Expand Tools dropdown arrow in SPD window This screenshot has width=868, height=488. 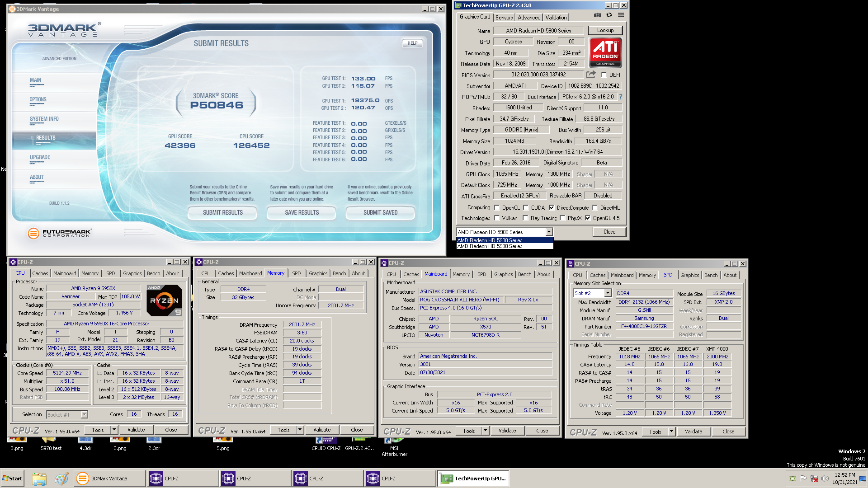tap(671, 432)
